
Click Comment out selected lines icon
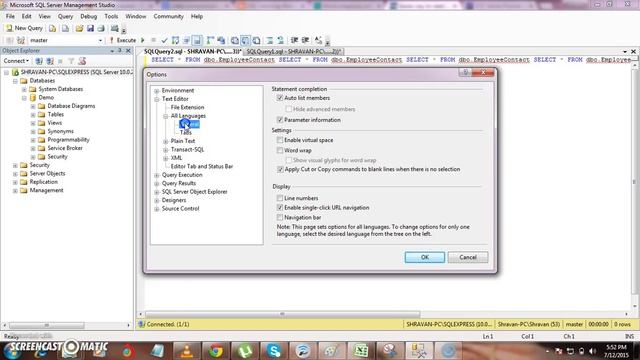[x=270, y=40]
